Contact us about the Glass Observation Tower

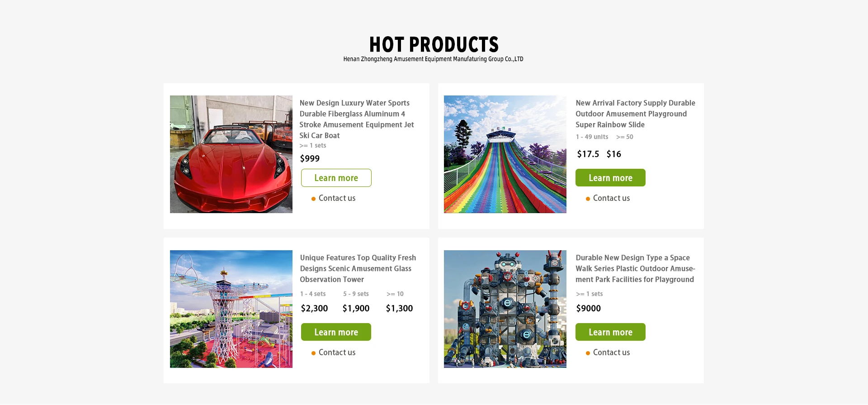pyautogui.click(x=337, y=353)
